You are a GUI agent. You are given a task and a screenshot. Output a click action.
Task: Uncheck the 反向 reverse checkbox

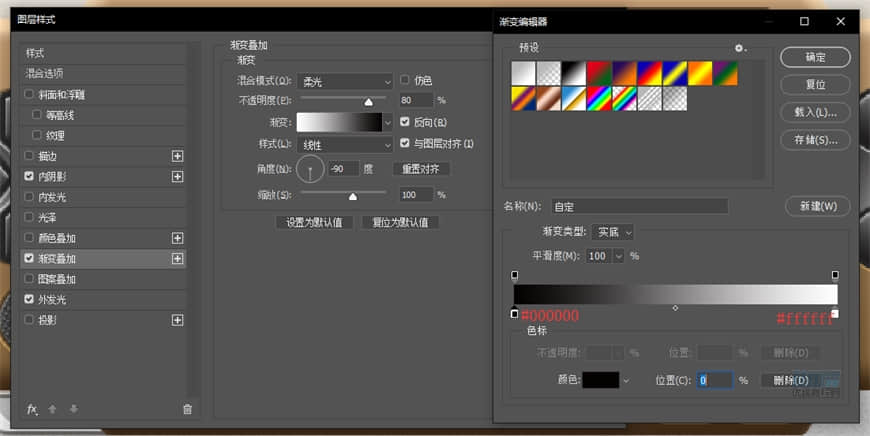pyautogui.click(x=404, y=121)
